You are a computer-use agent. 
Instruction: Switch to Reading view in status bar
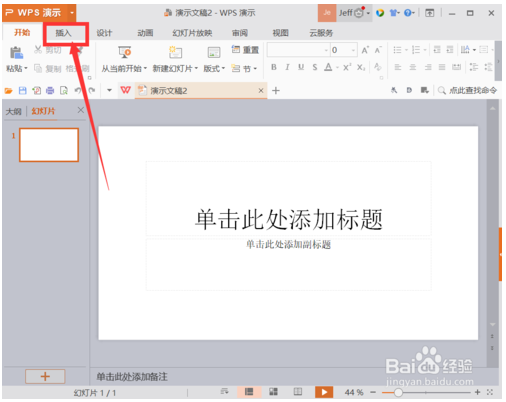point(298,392)
